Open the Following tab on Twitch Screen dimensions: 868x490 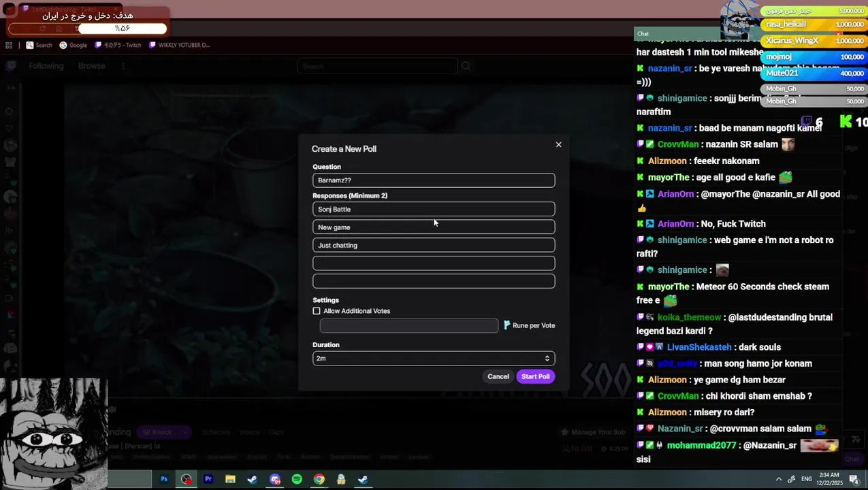coord(46,66)
